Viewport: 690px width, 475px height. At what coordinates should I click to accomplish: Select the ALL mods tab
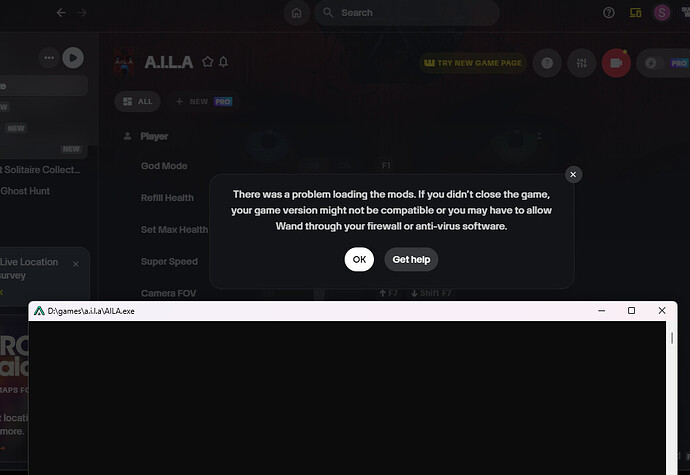[138, 102]
